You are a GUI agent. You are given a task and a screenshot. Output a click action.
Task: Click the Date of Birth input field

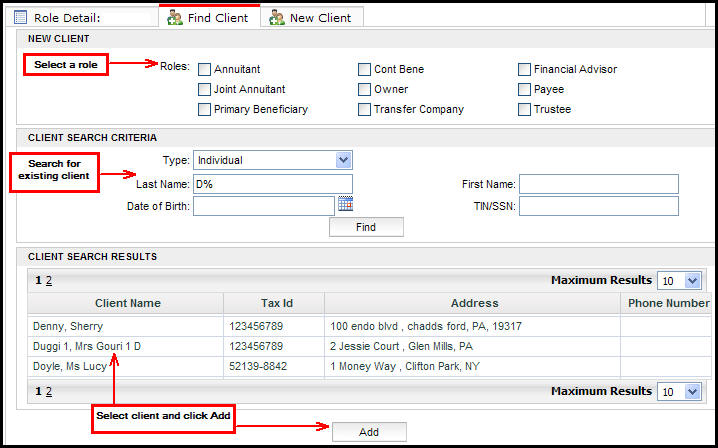tap(264, 206)
